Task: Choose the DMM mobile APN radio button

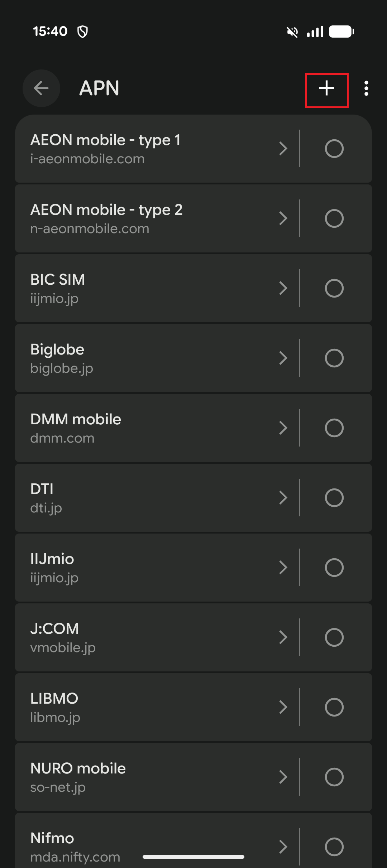Action: pos(334,428)
